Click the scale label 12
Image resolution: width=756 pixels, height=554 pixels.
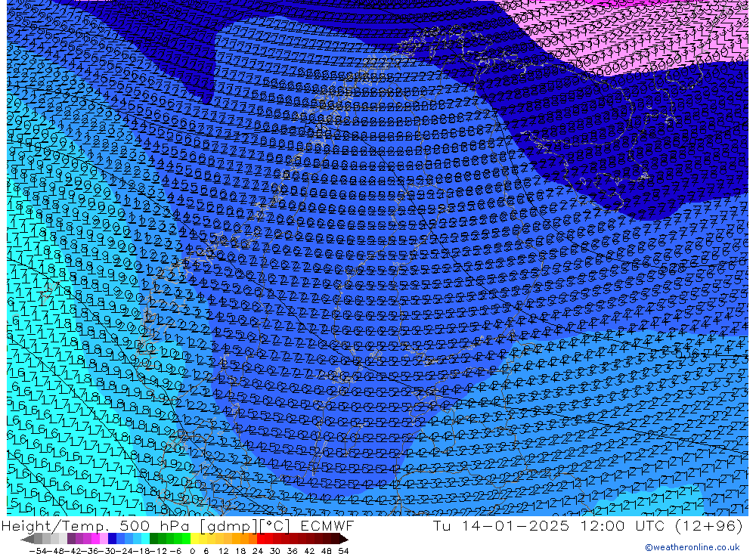223,551
